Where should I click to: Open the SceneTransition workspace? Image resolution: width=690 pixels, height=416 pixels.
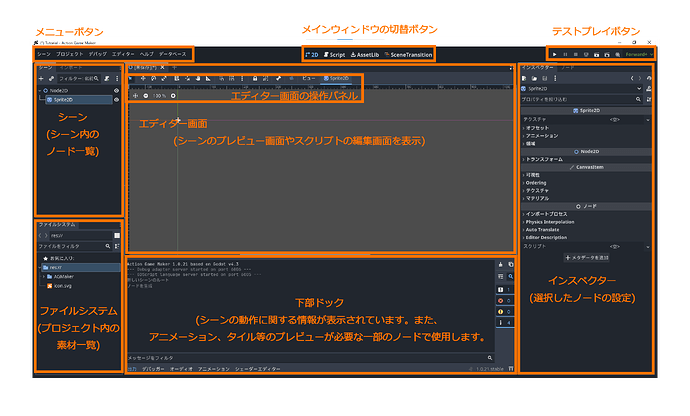[x=408, y=55]
